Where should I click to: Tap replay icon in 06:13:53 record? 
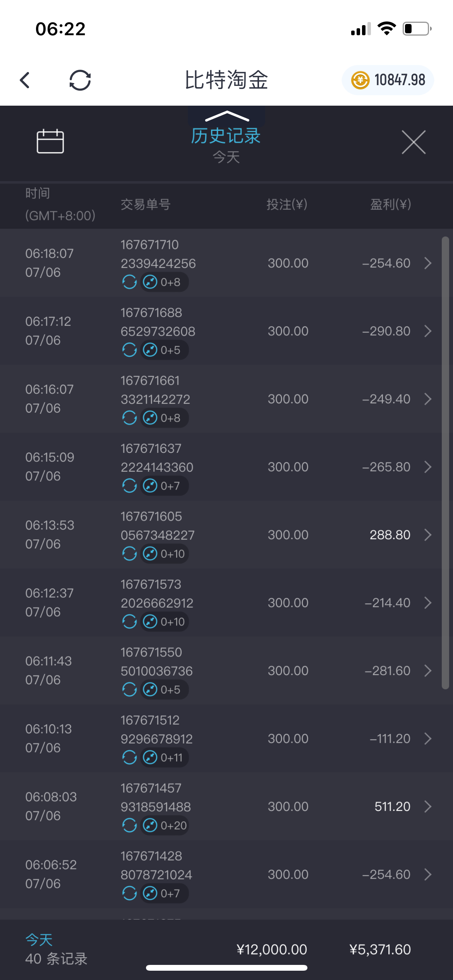pyautogui.click(x=129, y=554)
